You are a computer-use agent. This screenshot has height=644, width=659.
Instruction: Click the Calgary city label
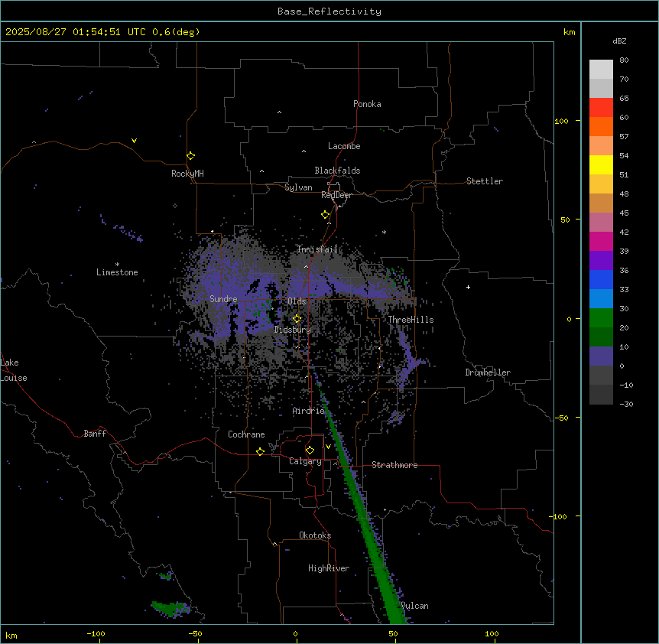coord(305,461)
